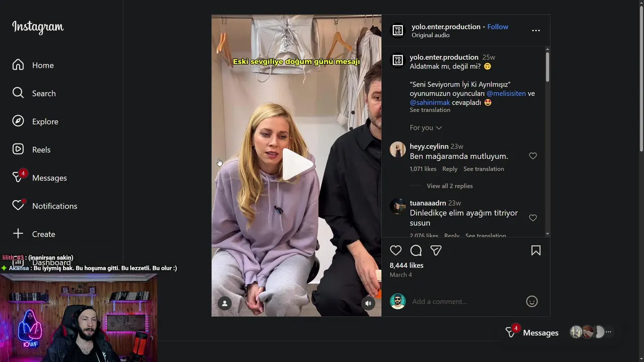Like tuanaaadrn's comment
Image resolution: width=644 pixels, height=362 pixels.
click(533, 218)
